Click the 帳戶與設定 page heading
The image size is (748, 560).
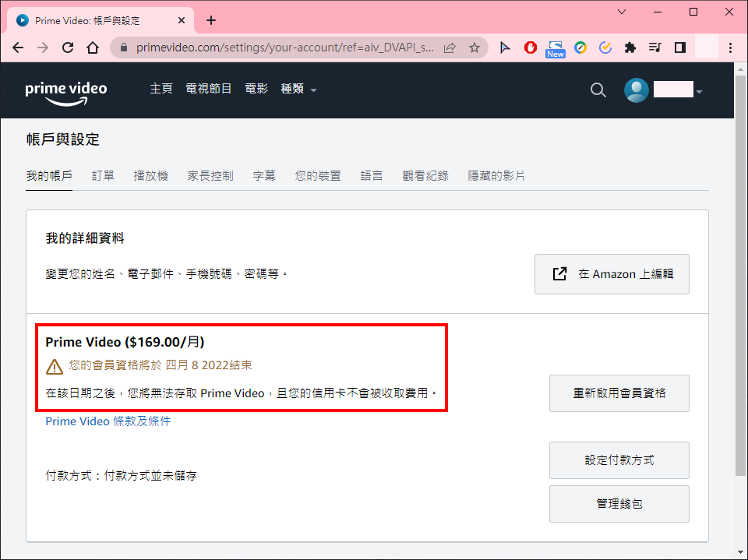[63, 139]
